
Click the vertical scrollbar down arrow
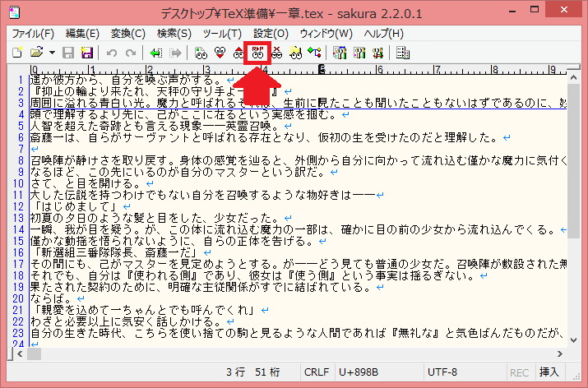(x=573, y=340)
